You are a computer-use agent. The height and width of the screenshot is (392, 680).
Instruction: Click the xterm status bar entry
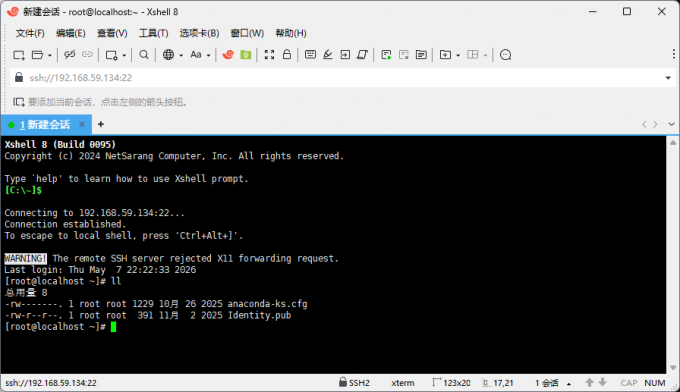[402, 383]
